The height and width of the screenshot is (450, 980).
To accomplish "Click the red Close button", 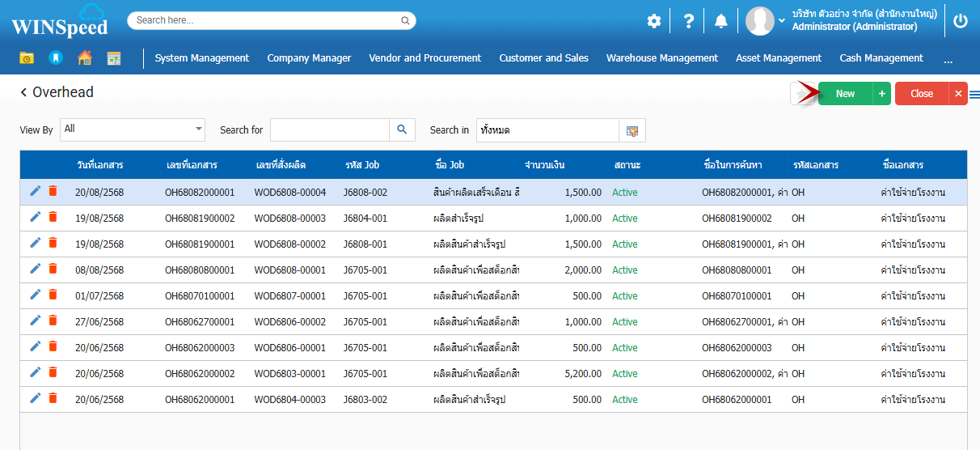I will click(x=921, y=94).
